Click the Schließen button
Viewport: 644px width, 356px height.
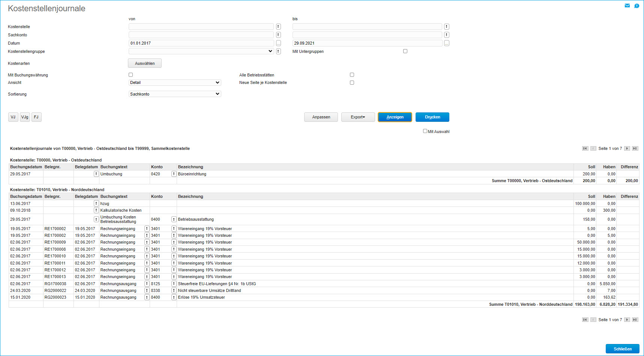(622, 349)
